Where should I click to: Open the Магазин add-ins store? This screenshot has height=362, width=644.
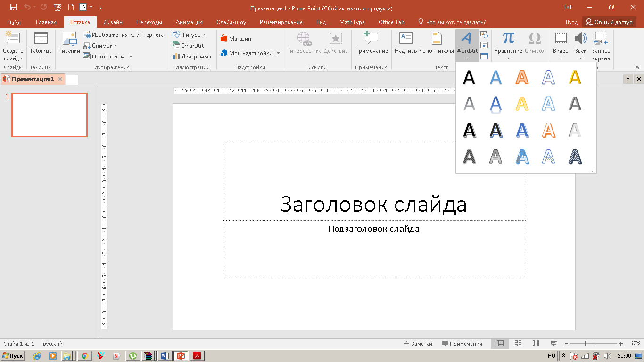[236, 39]
